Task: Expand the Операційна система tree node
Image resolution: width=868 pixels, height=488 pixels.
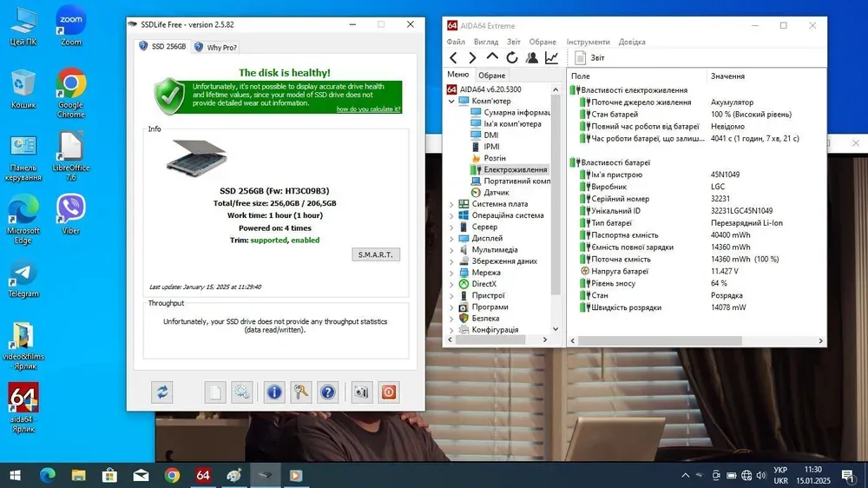Action: pyautogui.click(x=451, y=215)
